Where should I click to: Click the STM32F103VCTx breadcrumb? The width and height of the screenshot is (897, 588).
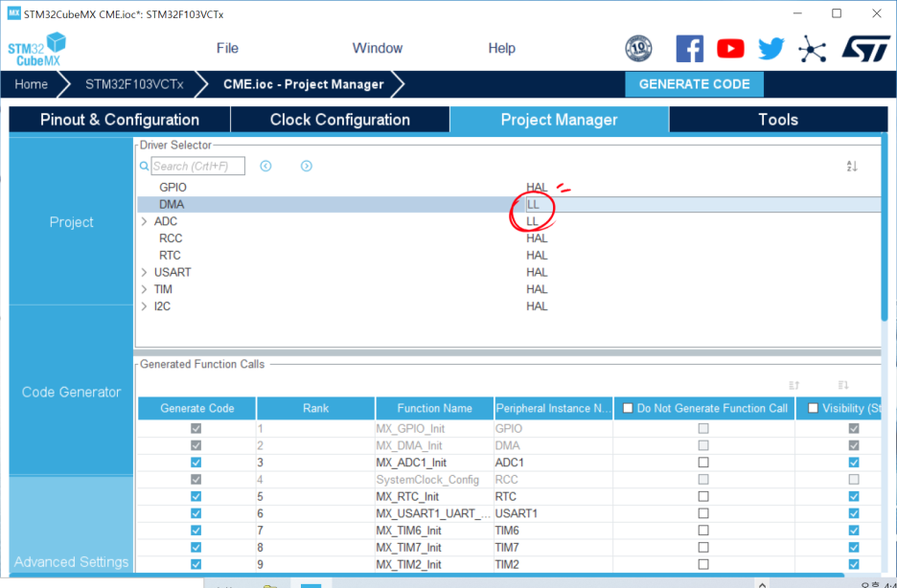134,84
